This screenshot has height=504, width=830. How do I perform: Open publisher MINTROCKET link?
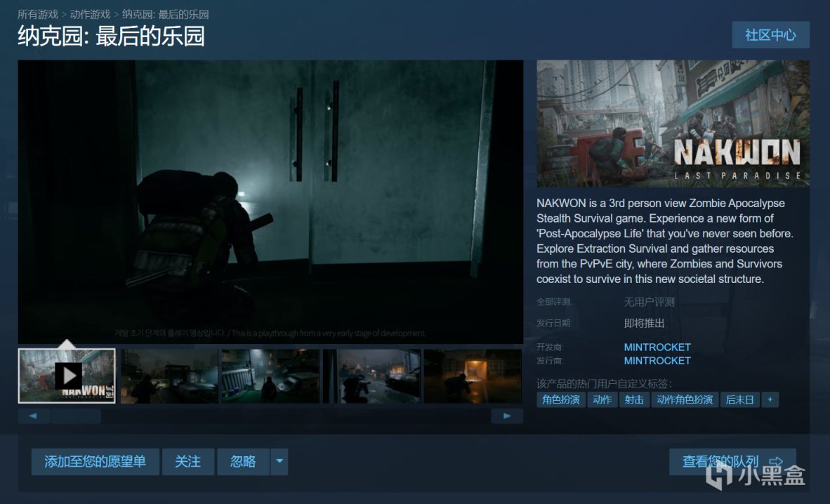pos(657,361)
